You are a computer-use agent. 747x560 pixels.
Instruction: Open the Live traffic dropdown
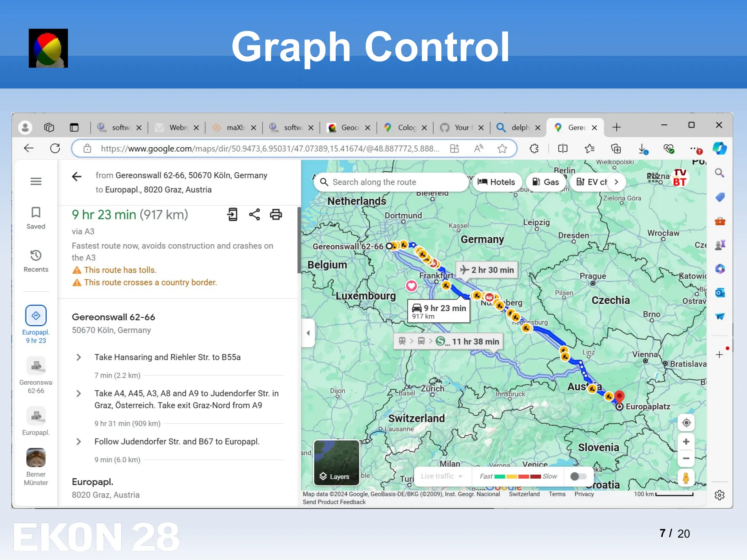click(x=442, y=476)
